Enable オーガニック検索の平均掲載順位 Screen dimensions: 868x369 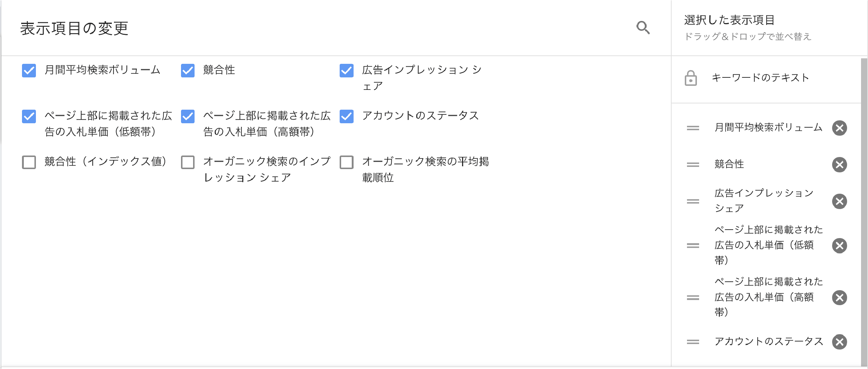pos(346,162)
